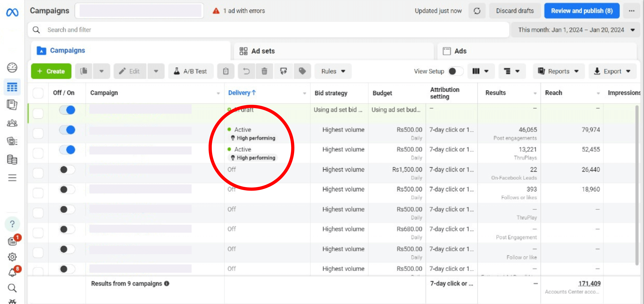Click the undo arrow icon in toolbar

(x=246, y=71)
